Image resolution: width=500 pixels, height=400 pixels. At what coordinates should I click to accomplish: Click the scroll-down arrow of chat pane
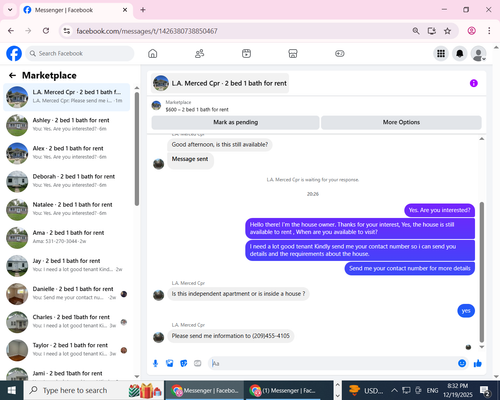(x=482, y=347)
